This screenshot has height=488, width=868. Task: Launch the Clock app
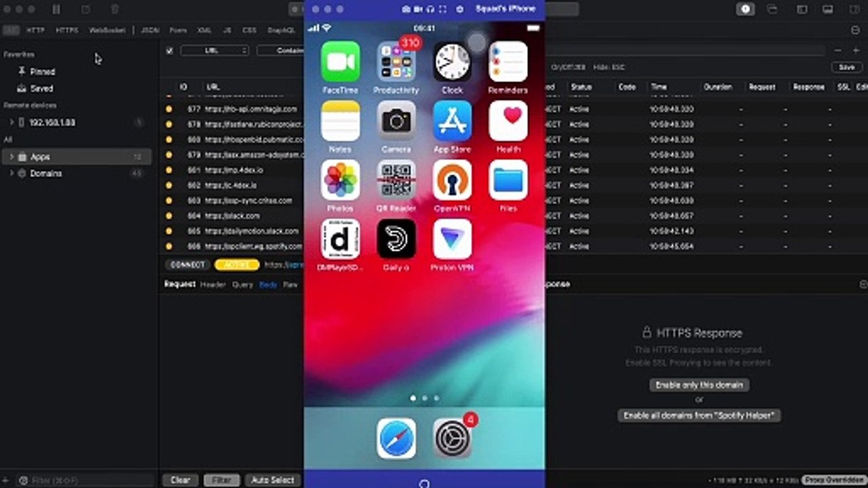pos(452,62)
